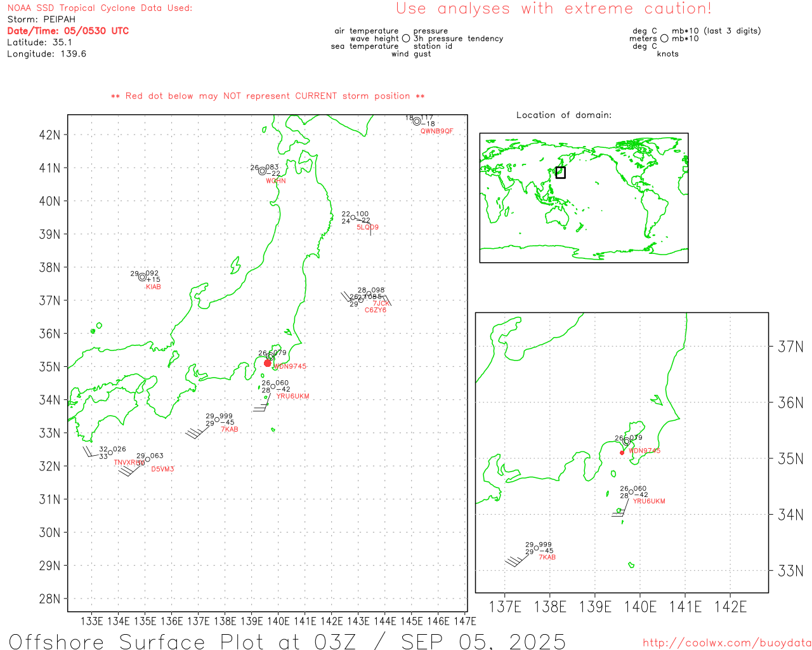Click the C6ZY6 station ID
Image resolution: width=812 pixels, height=650 pixels.
(376, 310)
